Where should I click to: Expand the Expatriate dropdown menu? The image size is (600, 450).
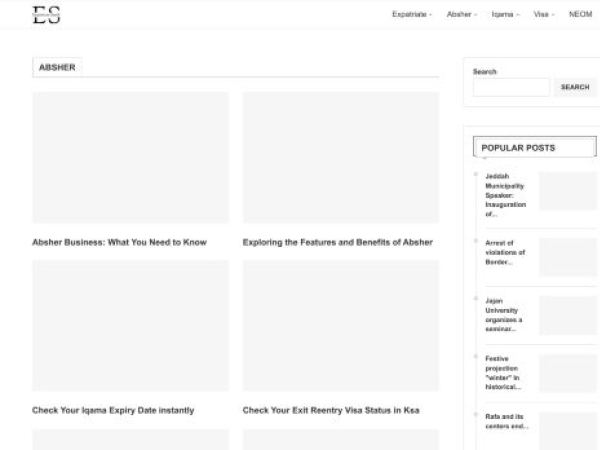(x=411, y=15)
